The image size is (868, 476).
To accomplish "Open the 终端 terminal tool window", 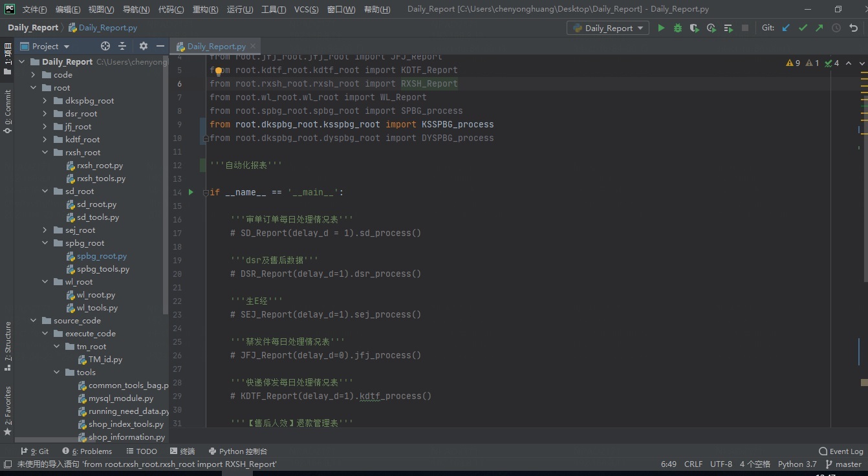I will [x=182, y=451].
